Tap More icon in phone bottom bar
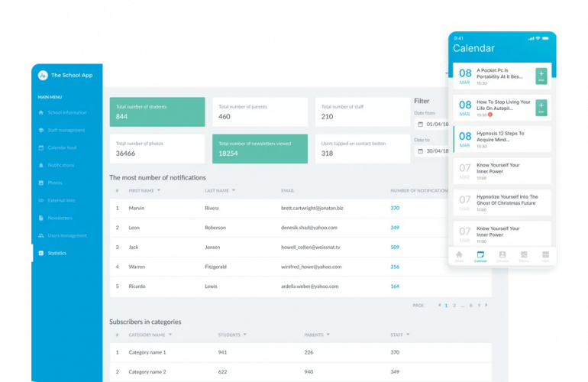Viewport: 588px width, 382px height. (546, 255)
